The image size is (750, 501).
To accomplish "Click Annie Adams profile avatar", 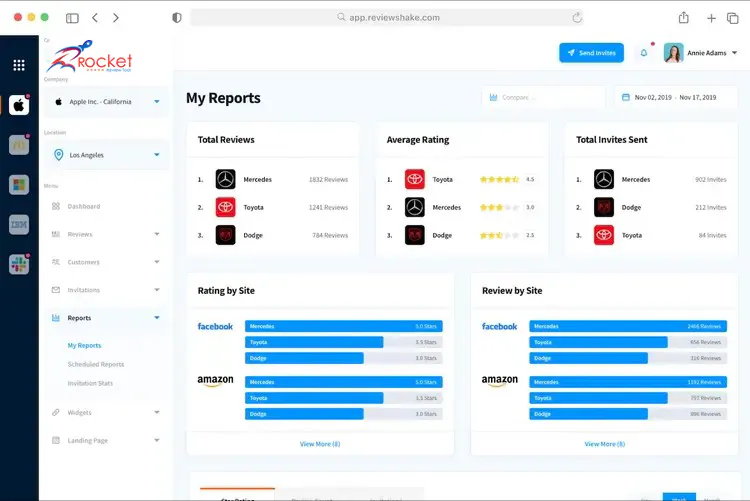I will click(673, 53).
